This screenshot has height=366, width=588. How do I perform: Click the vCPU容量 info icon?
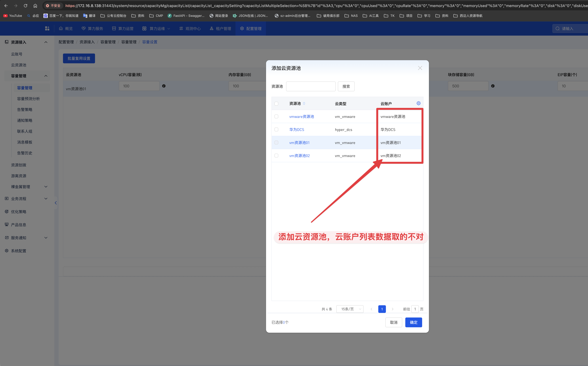pyautogui.click(x=164, y=86)
